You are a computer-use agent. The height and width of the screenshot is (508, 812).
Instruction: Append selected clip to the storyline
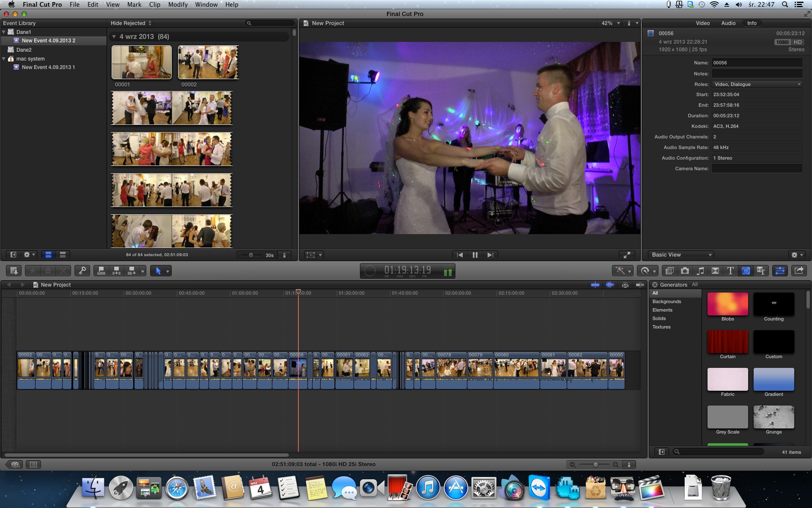tap(132, 271)
